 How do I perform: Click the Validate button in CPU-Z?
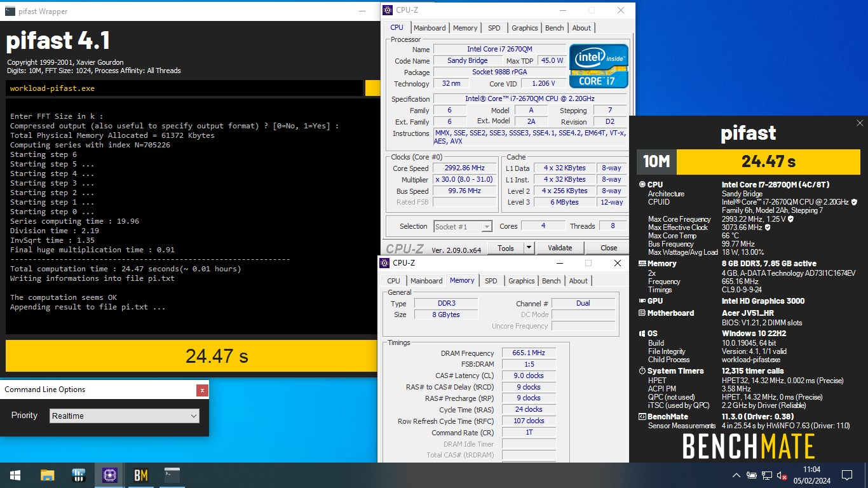pos(560,248)
